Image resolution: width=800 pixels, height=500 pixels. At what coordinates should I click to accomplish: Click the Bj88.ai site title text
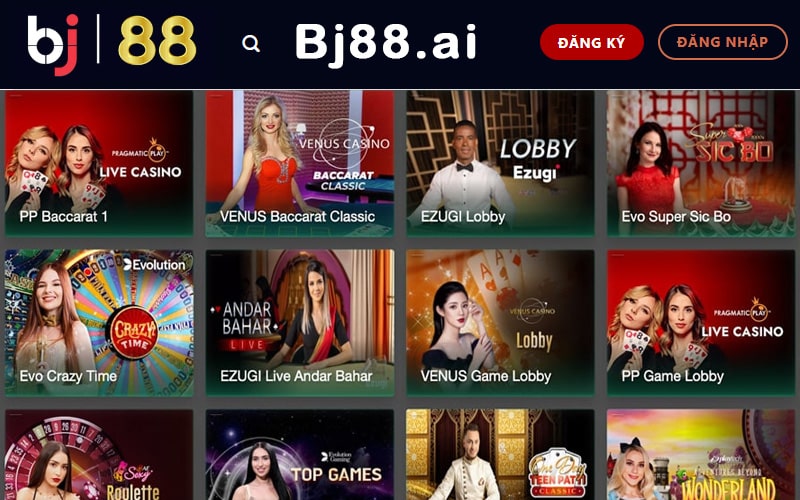pyautogui.click(x=386, y=42)
